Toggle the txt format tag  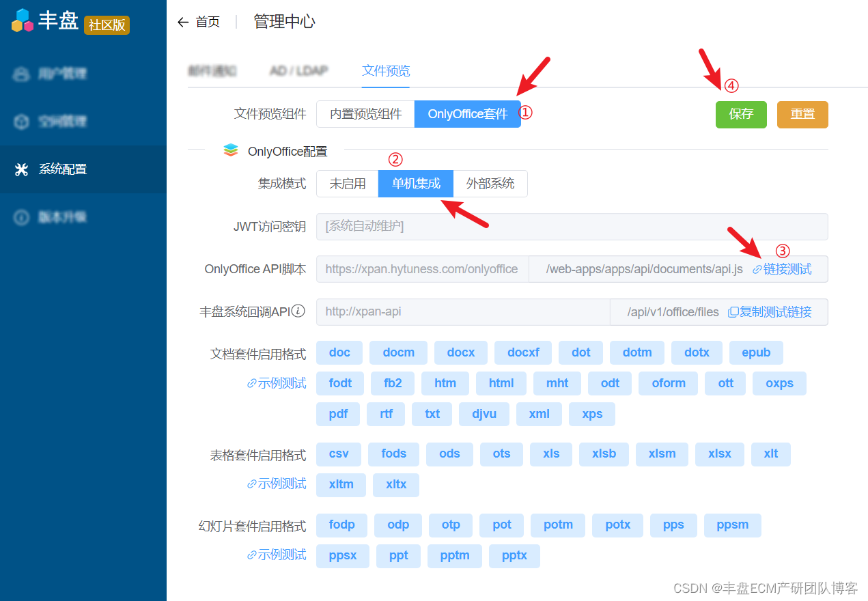(432, 414)
